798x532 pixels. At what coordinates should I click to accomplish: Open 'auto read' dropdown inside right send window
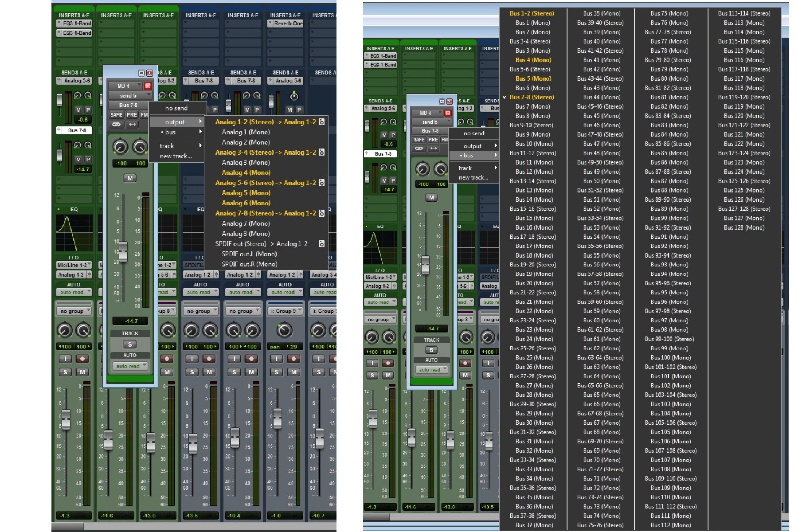coord(431,370)
